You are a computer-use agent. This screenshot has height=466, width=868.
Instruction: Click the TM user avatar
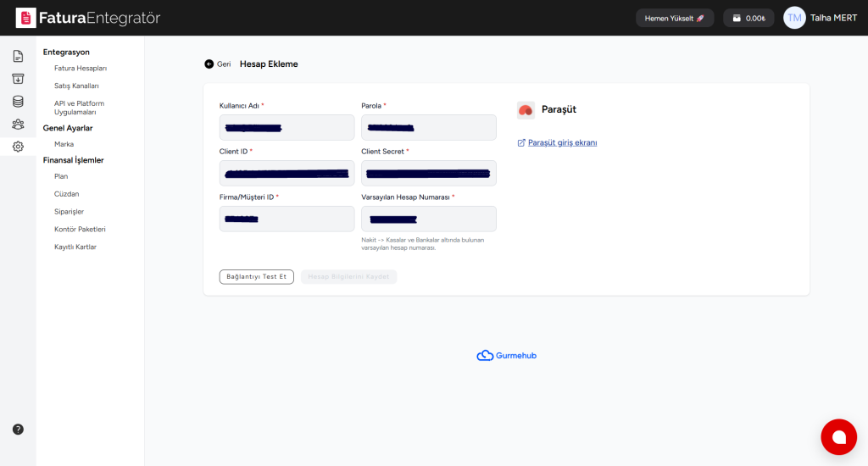click(794, 18)
